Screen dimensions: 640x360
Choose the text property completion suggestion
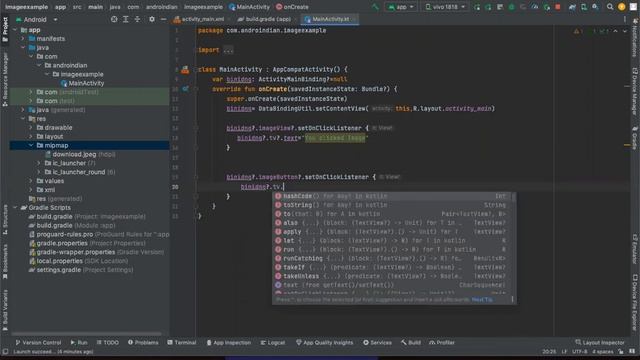(392, 285)
